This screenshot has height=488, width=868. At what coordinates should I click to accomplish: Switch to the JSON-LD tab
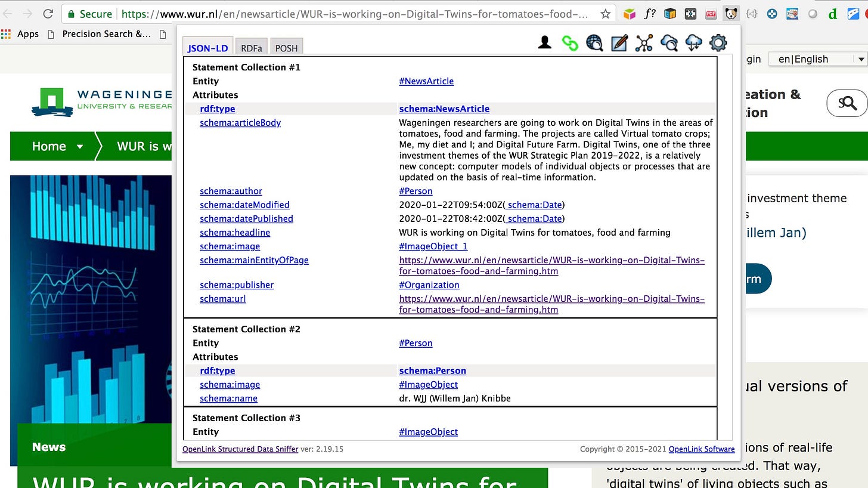[x=207, y=48]
